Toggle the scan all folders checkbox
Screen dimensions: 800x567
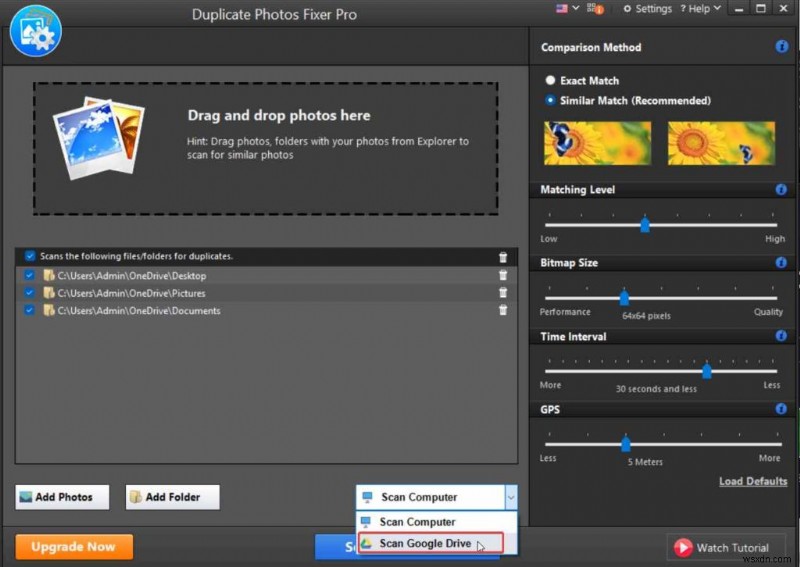30,256
